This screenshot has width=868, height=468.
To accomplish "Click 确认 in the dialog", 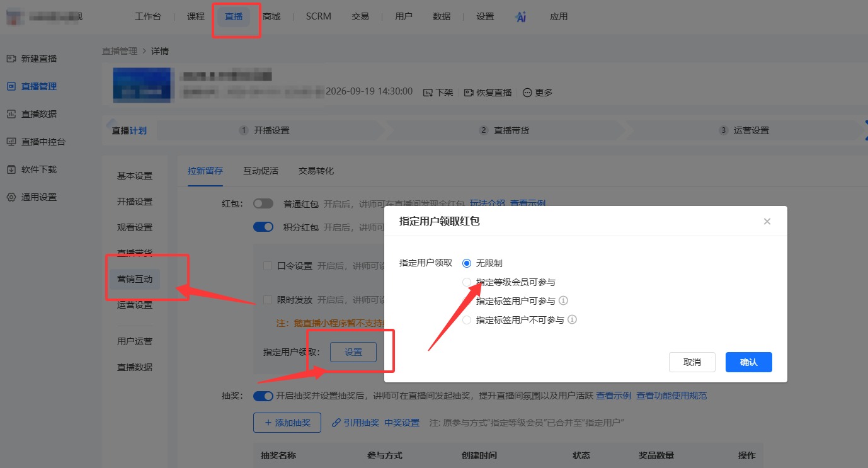I will click(x=749, y=362).
